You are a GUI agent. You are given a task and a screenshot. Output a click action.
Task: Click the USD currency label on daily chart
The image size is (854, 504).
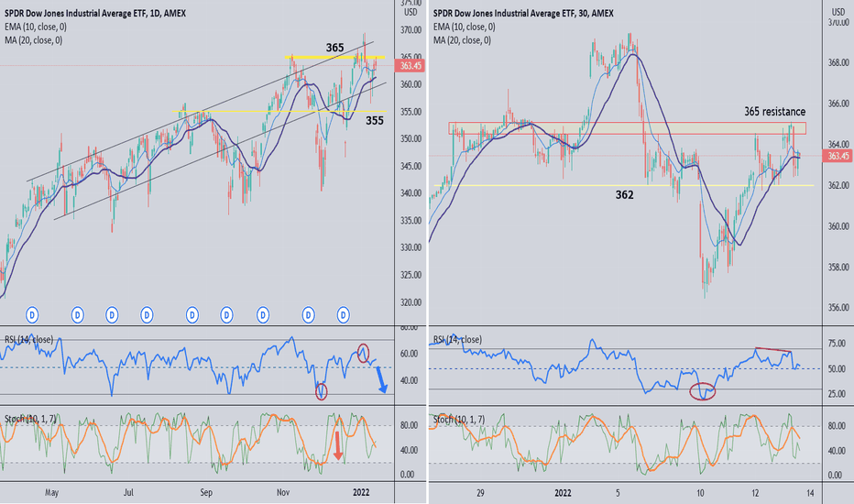tap(411, 12)
